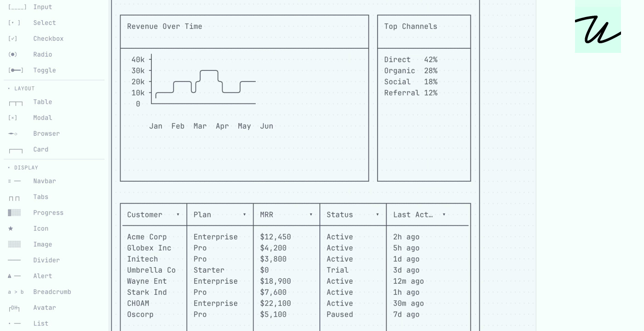Select the Revenue Over Time card title
The image size is (644, 331).
(165, 27)
